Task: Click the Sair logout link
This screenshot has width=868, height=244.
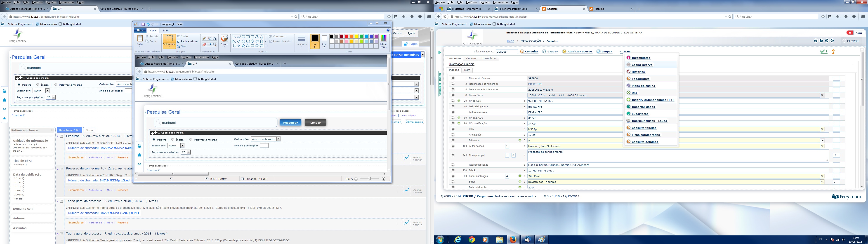Action: tap(859, 33)
